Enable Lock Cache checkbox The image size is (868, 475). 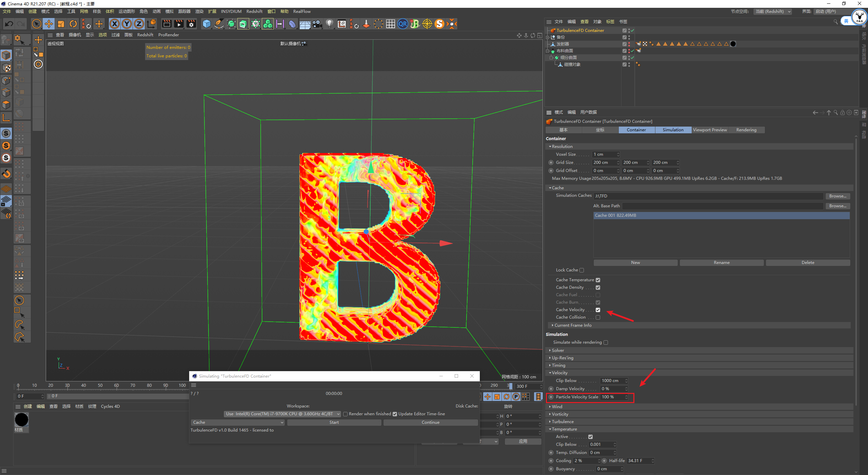point(582,270)
